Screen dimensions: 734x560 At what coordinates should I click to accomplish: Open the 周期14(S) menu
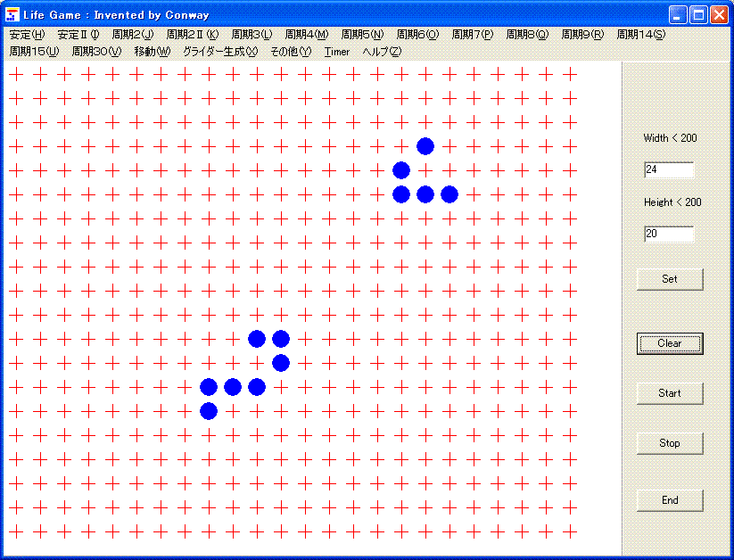(x=640, y=34)
